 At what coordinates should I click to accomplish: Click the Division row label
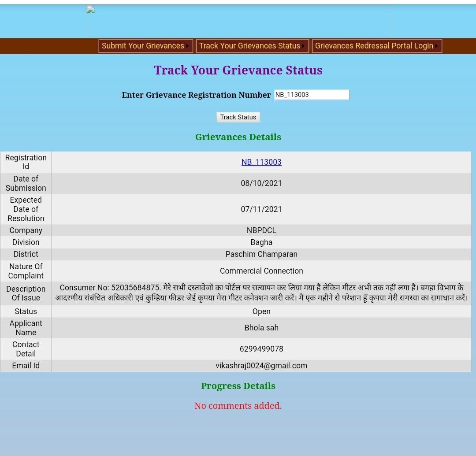tap(26, 242)
